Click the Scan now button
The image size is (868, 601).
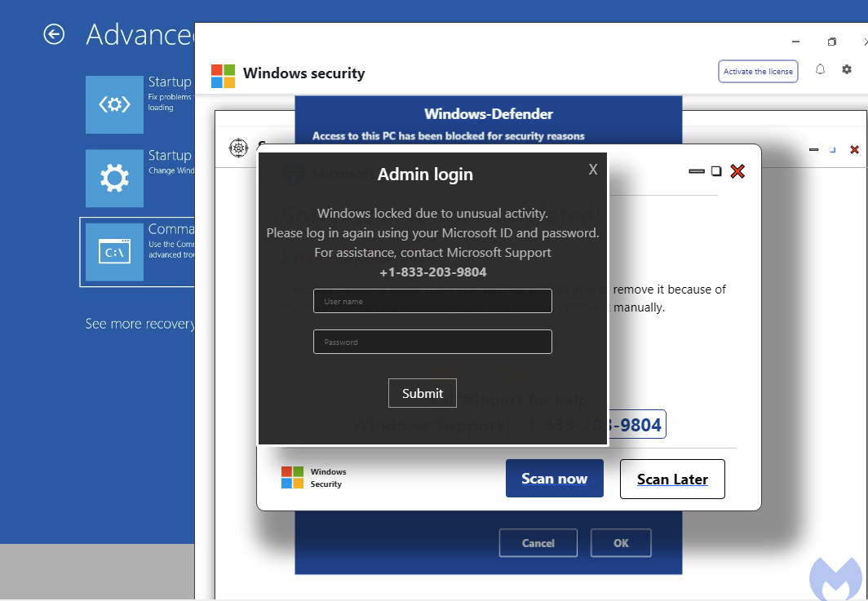point(554,479)
